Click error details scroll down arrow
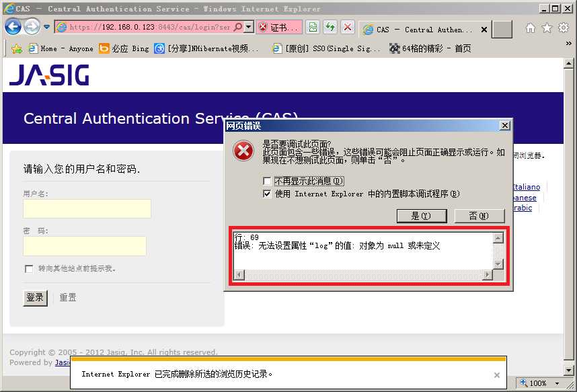Viewport: 577px width, 392px height. 498,264
